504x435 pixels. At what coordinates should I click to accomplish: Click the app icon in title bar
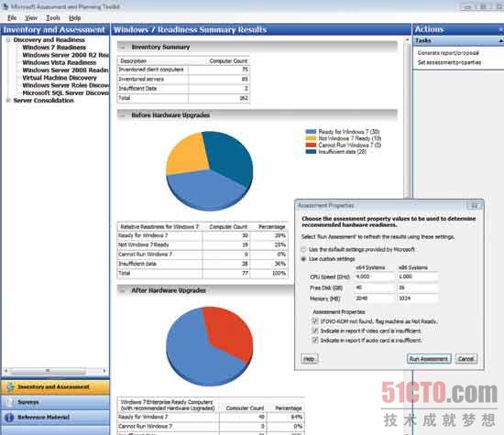point(5,6)
